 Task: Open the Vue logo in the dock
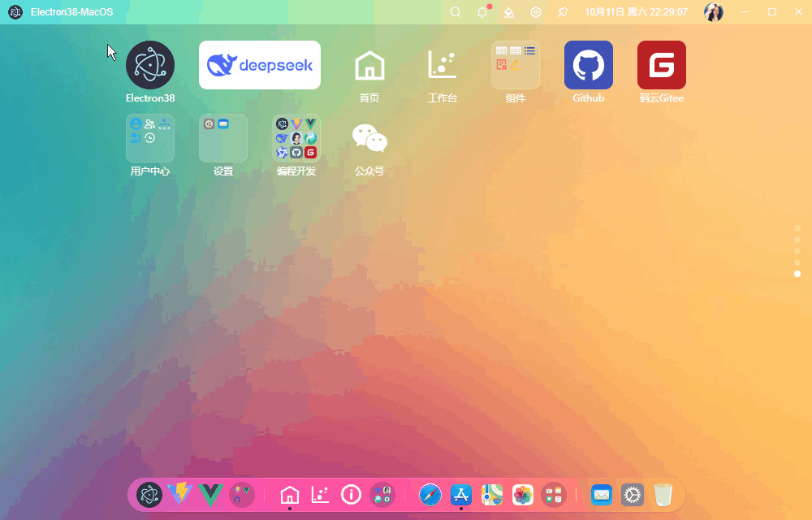211,495
